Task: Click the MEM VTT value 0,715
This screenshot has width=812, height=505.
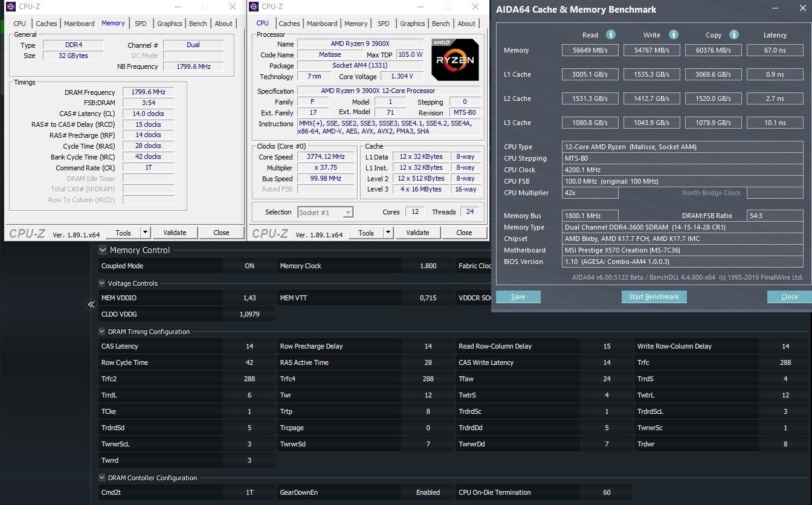Action: [x=428, y=298]
